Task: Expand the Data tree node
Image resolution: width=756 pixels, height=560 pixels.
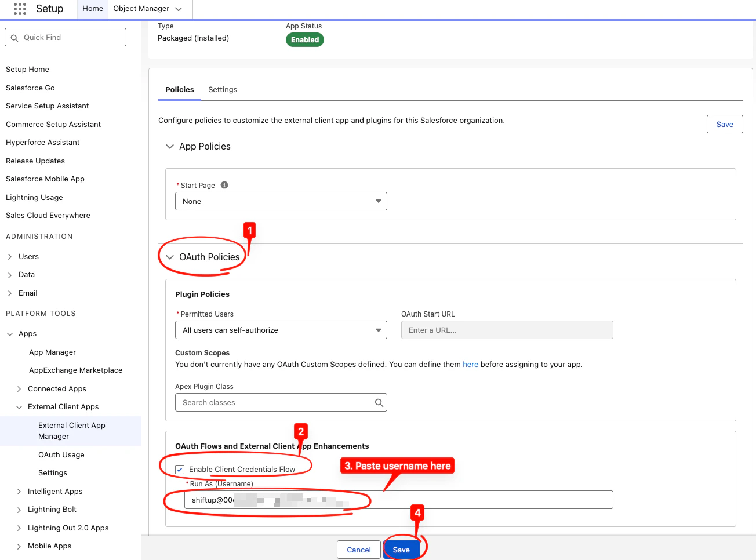Action: [x=10, y=275]
